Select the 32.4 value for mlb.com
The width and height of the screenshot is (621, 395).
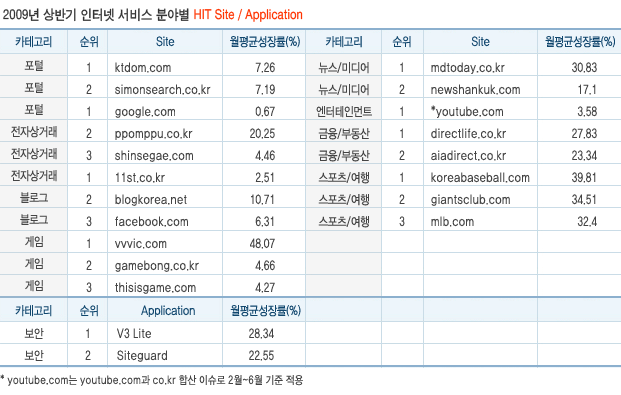[x=587, y=222]
